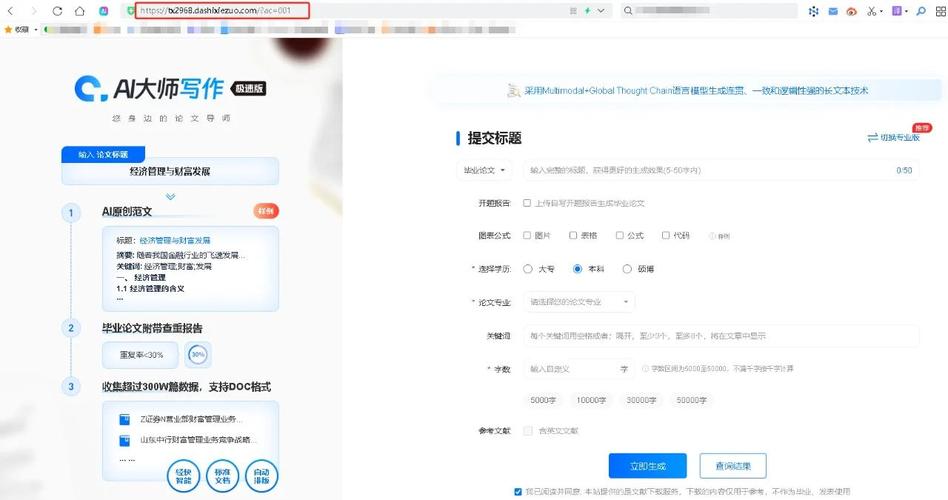Check the 图片 option
The height and width of the screenshot is (500, 948).
point(527,235)
